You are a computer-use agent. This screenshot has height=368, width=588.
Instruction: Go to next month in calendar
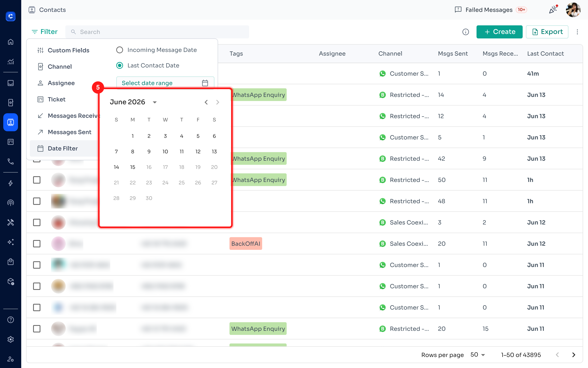(217, 102)
